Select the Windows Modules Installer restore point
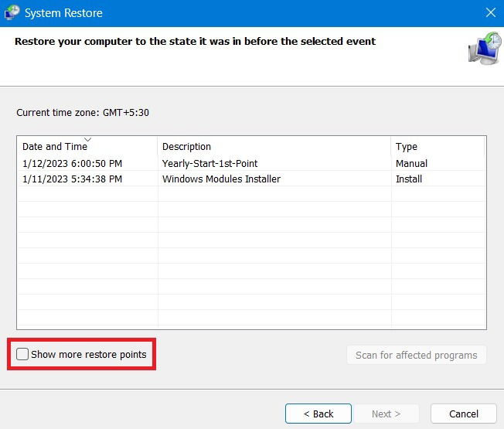Image resolution: width=504 pixels, height=429 pixels. 221,179
